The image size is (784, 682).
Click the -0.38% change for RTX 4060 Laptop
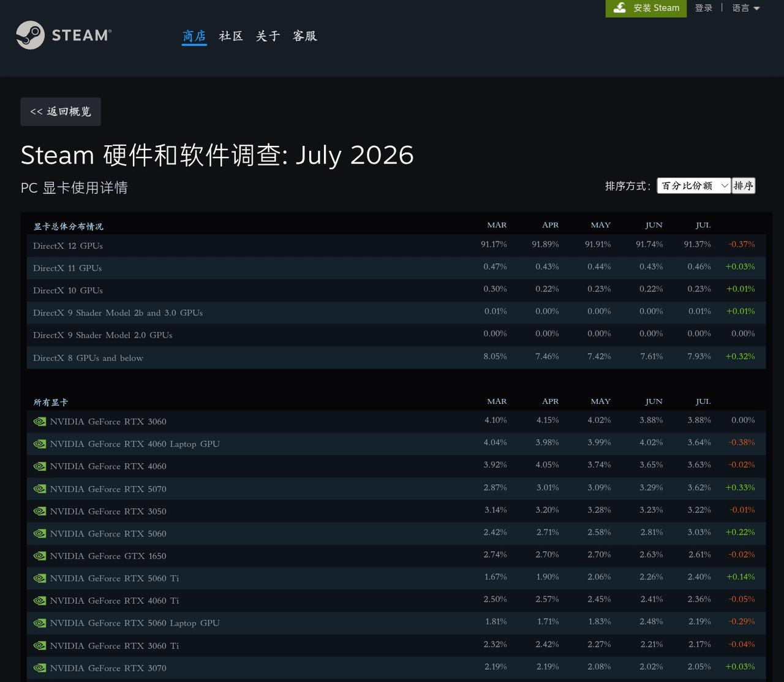pyautogui.click(x=742, y=442)
